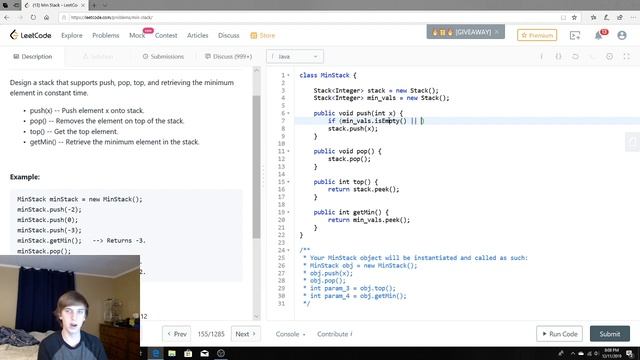The height and width of the screenshot is (360, 640).
Task: Click the LeetCode logo
Action: 31,35
